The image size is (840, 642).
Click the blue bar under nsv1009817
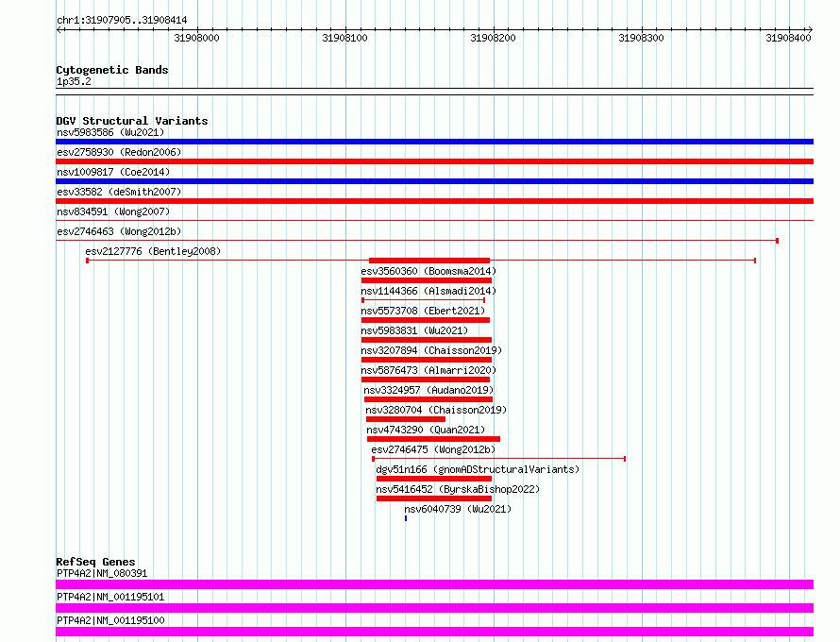coord(434,181)
